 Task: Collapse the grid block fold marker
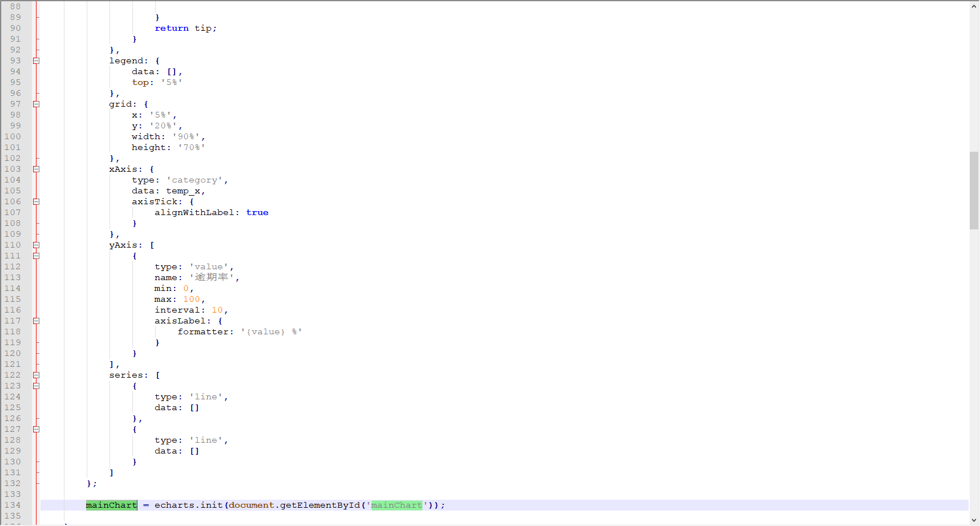click(x=36, y=104)
